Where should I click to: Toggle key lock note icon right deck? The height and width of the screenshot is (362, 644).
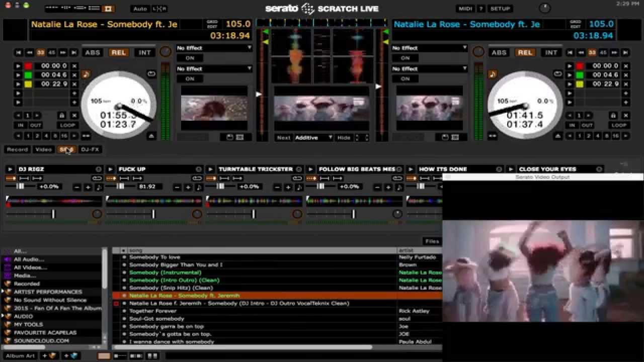pyautogui.click(x=493, y=74)
